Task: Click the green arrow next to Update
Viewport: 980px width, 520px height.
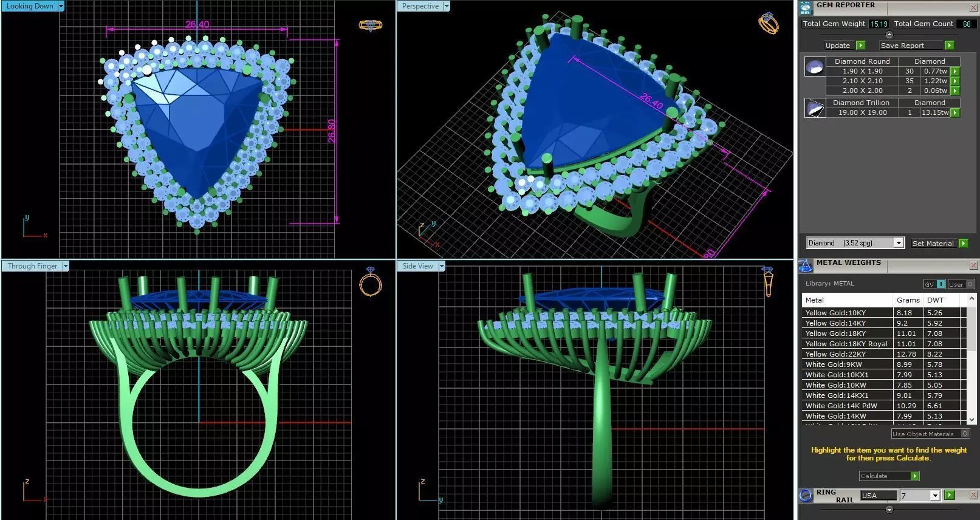Action: (x=860, y=46)
